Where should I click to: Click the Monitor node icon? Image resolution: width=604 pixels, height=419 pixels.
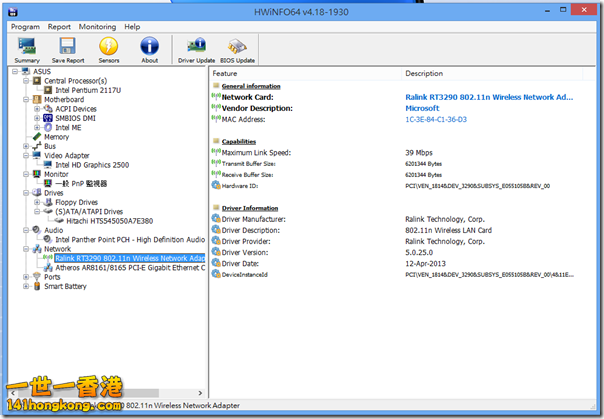tap(37, 174)
